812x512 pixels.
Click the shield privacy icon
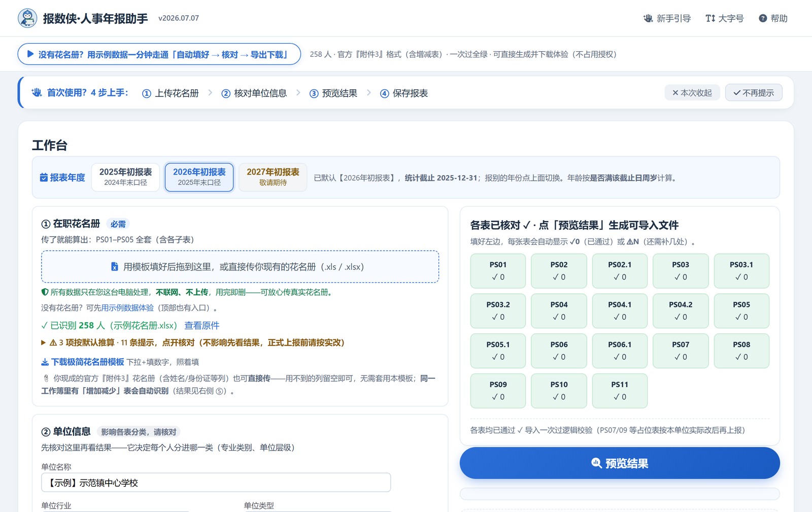45,292
